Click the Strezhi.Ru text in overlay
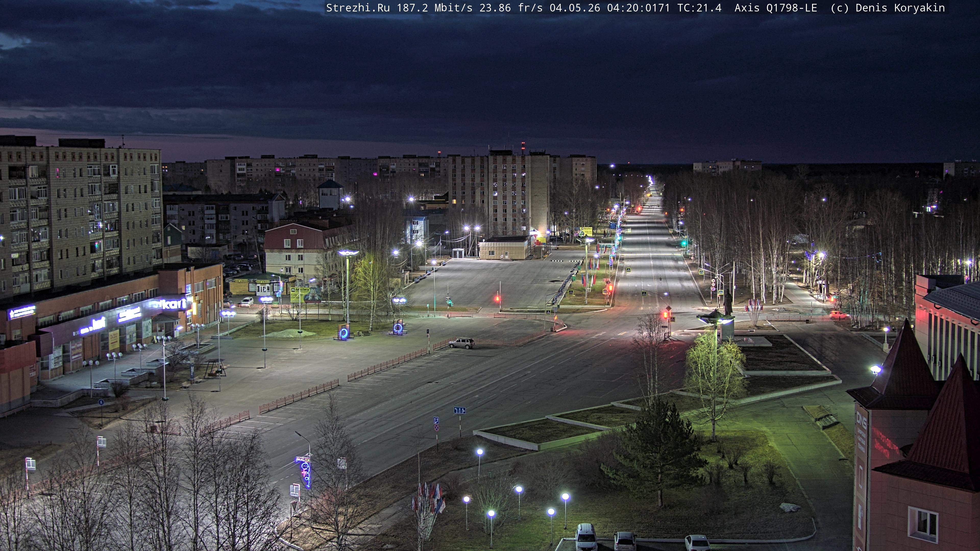Viewport: 980px width, 551px height. (358, 8)
